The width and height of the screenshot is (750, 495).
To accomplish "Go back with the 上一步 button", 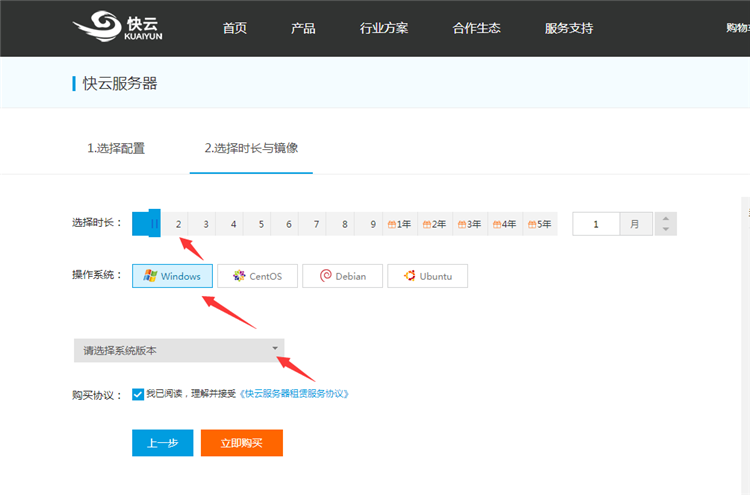I will pyautogui.click(x=162, y=443).
